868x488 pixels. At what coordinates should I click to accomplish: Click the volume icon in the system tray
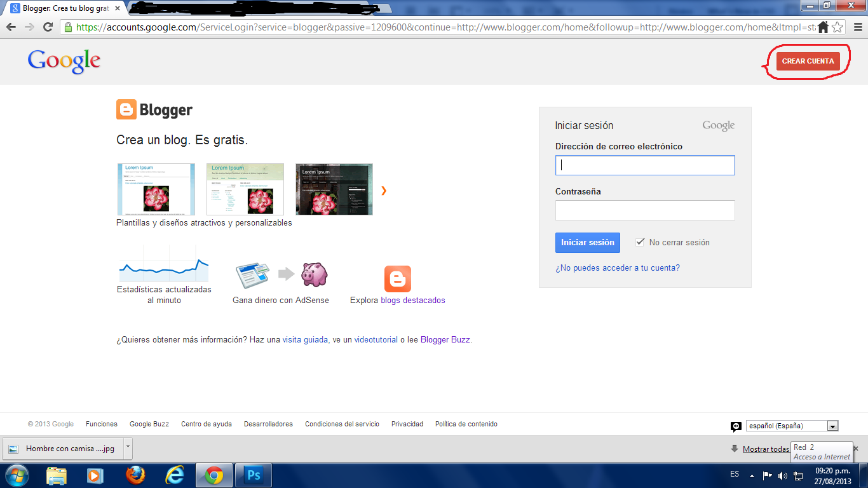[x=783, y=475]
